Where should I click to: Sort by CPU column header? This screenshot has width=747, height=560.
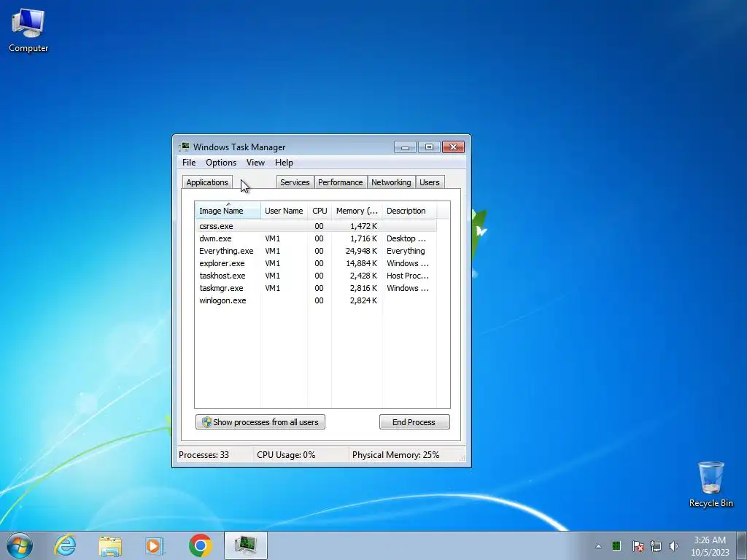(x=320, y=211)
